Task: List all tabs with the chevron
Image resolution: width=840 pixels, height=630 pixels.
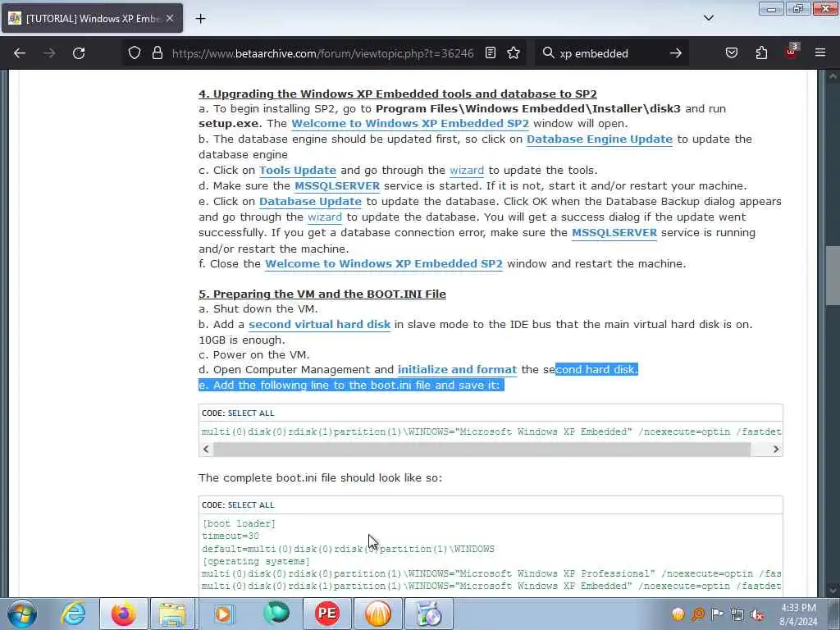Action: point(709,18)
